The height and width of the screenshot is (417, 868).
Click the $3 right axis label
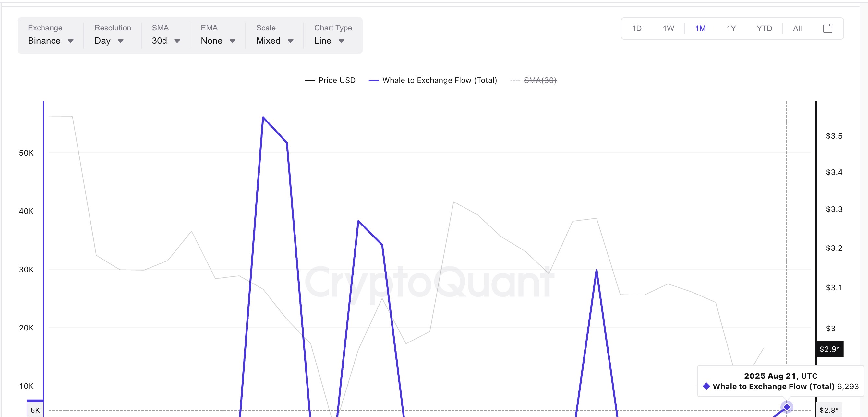coord(831,328)
